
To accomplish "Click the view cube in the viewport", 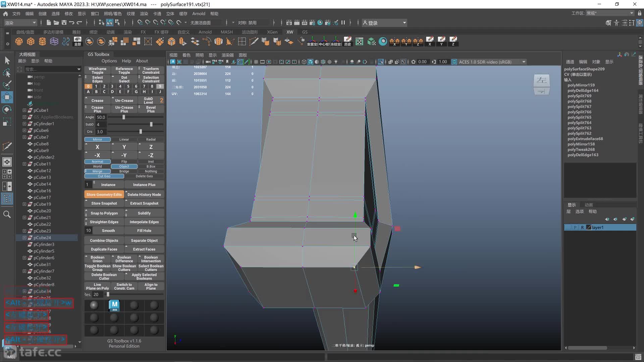I will point(541,84).
